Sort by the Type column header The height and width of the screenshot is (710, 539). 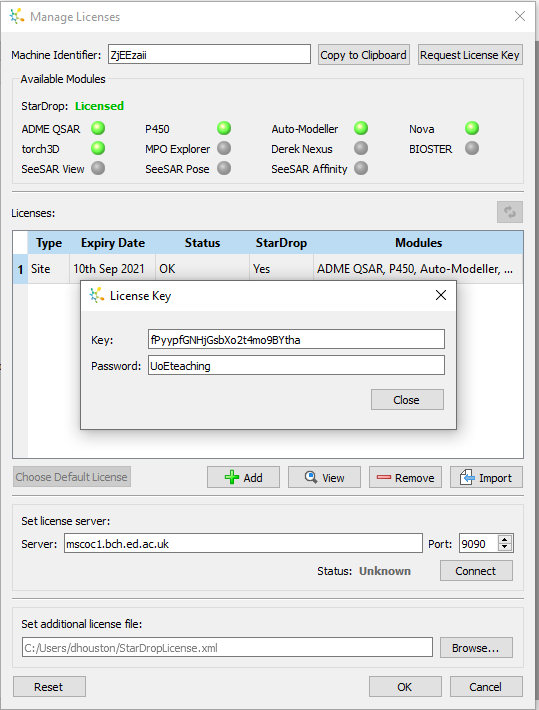coord(49,243)
